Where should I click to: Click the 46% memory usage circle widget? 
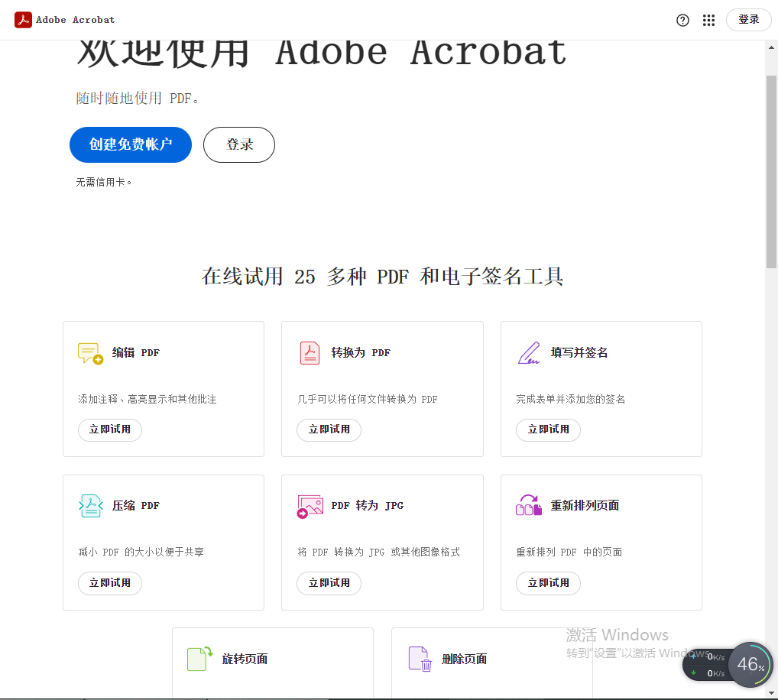[x=750, y=665]
